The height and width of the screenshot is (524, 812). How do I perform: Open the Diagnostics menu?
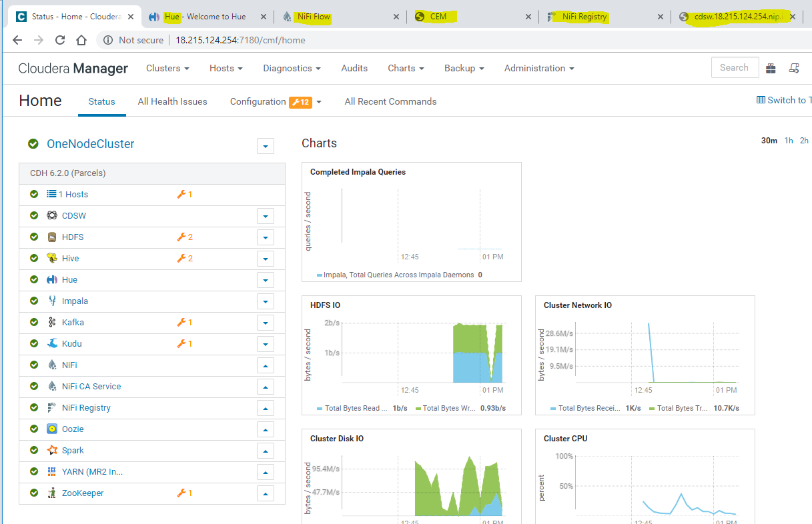click(x=292, y=68)
